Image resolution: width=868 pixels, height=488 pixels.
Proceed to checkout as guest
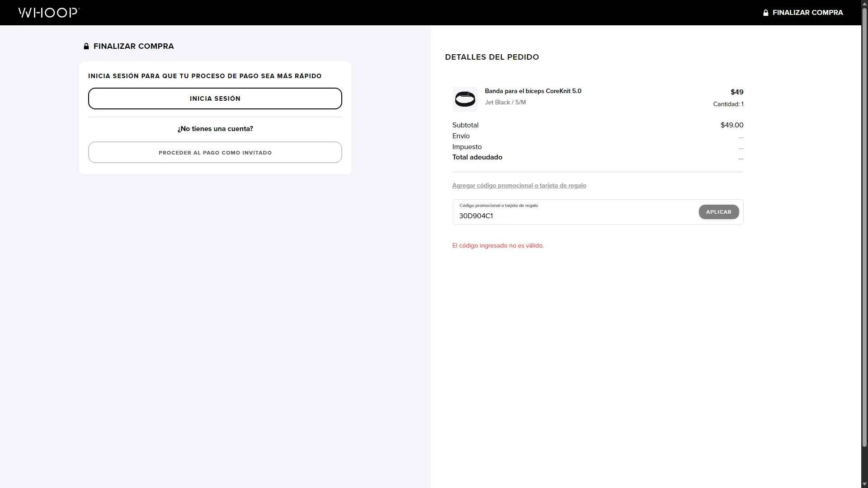click(x=215, y=153)
